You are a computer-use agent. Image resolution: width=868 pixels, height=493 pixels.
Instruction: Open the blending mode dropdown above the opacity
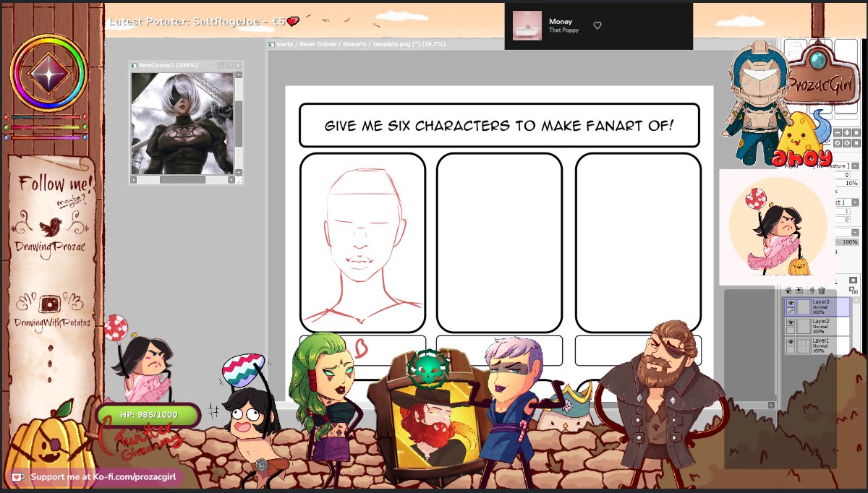point(855,232)
